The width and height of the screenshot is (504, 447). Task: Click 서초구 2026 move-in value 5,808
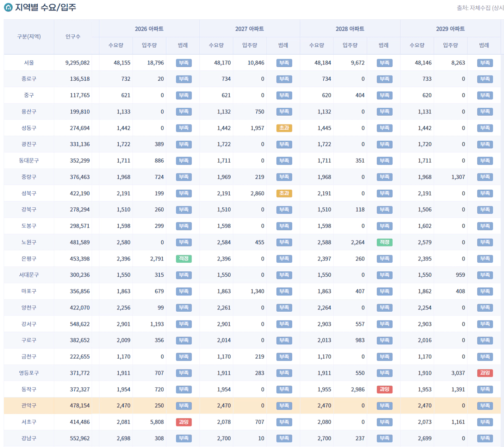tap(157, 422)
